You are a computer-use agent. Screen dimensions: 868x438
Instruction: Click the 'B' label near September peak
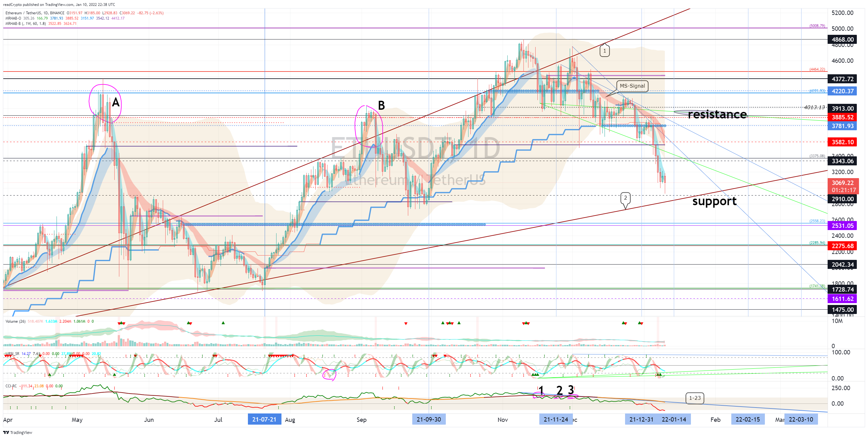[x=381, y=105]
